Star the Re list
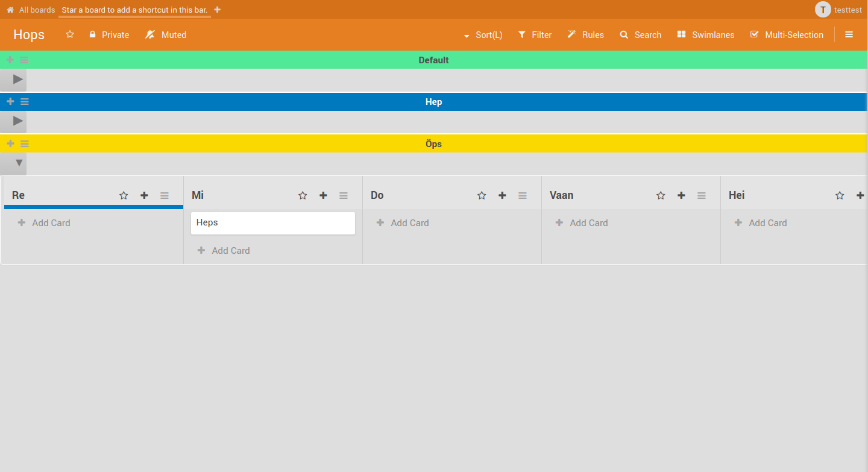The image size is (868, 472). pos(124,195)
